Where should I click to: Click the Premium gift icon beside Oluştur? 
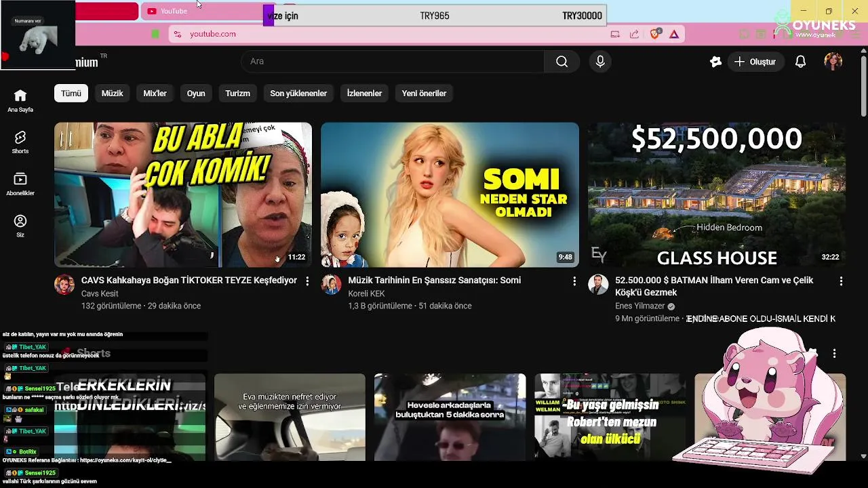point(715,62)
